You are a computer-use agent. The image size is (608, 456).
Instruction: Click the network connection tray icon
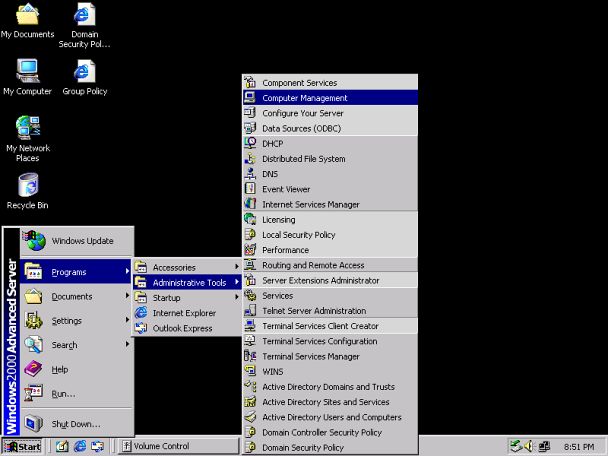[x=544, y=446]
